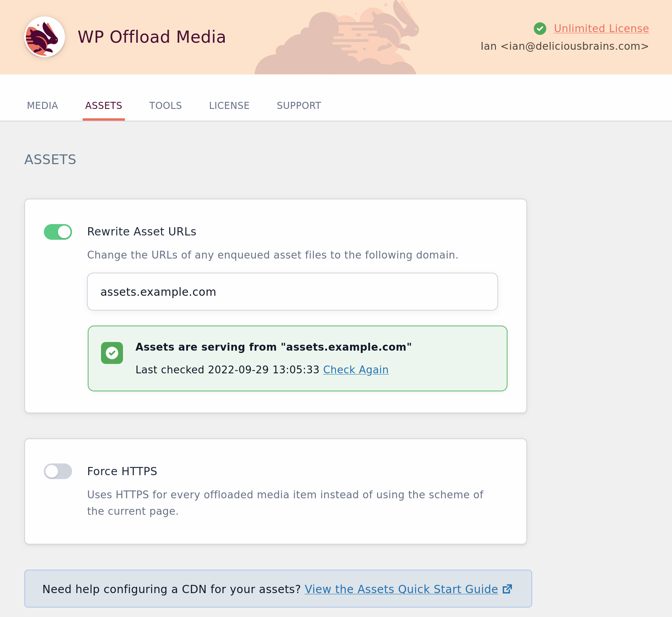Click the Ian account email text
672x617 pixels.
click(564, 46)
